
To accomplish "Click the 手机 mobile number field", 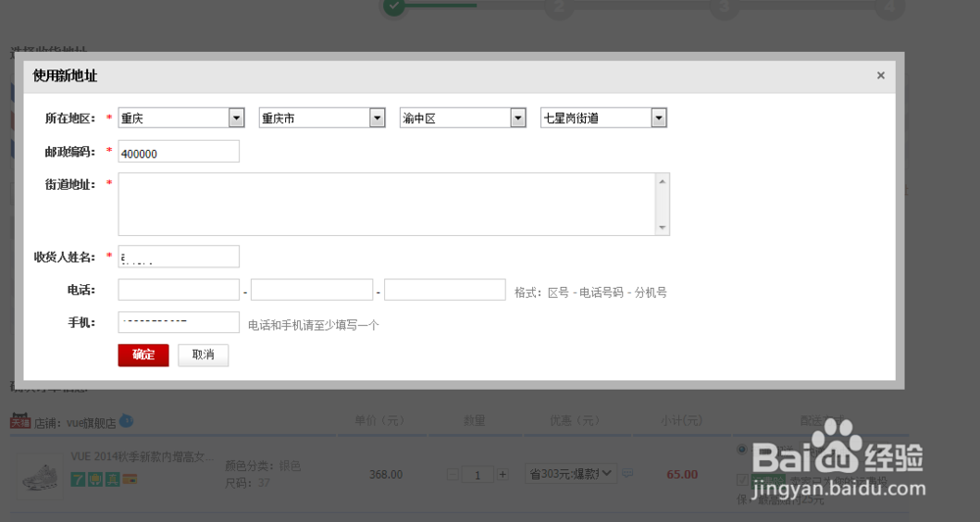I will (178, 322).
